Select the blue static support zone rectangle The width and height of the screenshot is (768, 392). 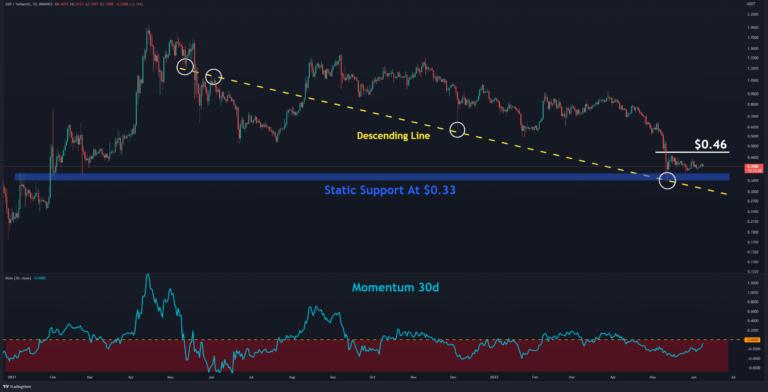372,177
